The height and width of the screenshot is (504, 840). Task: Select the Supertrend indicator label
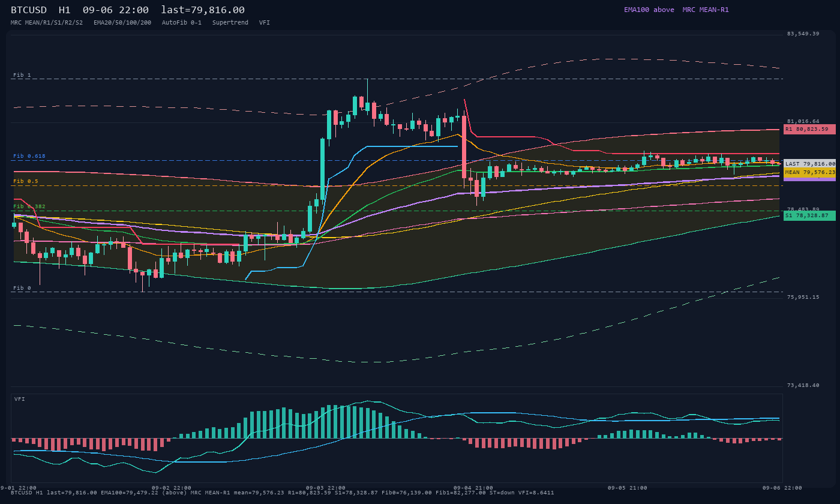230,22
